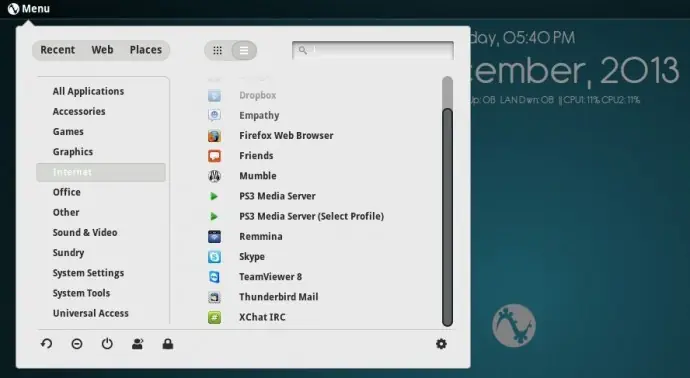Select the Accessories category

(79, 111)
